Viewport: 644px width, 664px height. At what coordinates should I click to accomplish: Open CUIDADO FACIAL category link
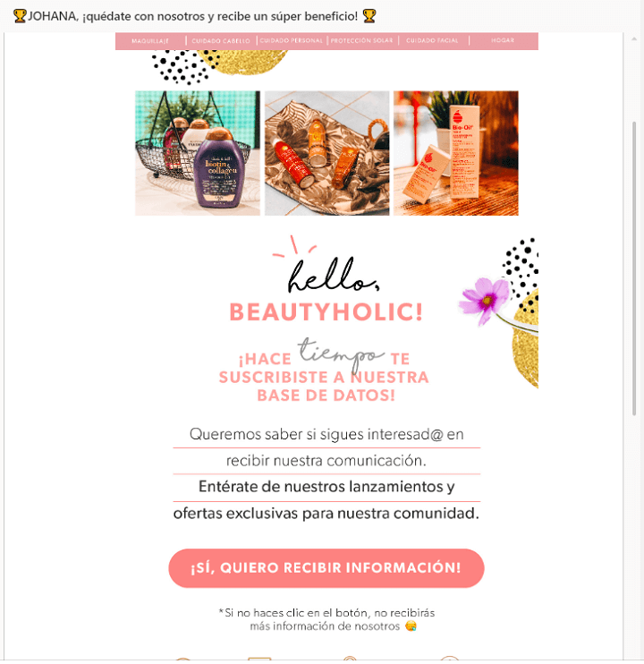(x=432, y=40)
